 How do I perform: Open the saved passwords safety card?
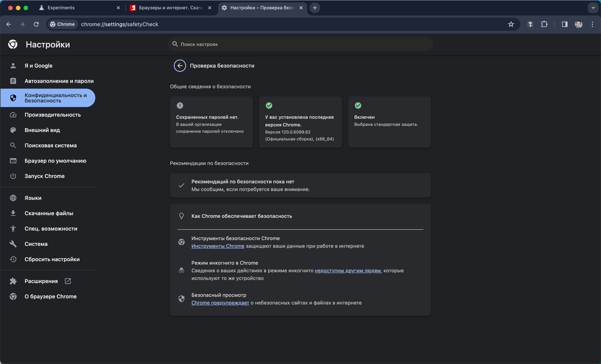click(211, 122)
